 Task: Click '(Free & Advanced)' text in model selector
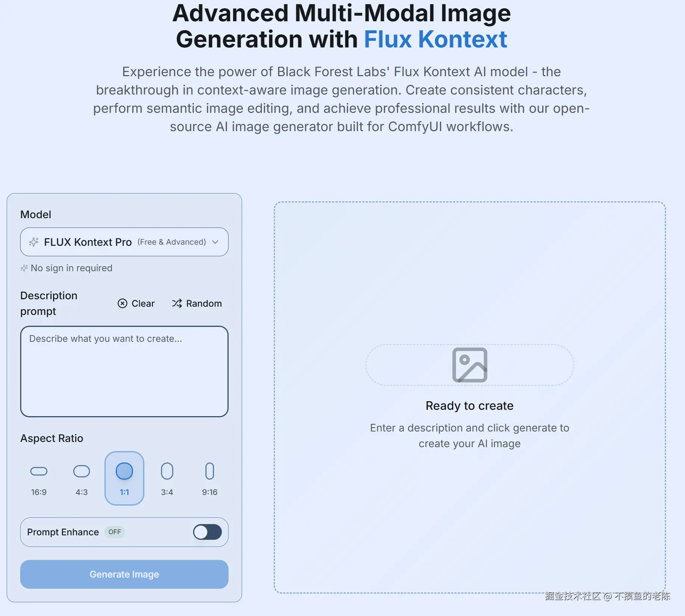(172, 242)
